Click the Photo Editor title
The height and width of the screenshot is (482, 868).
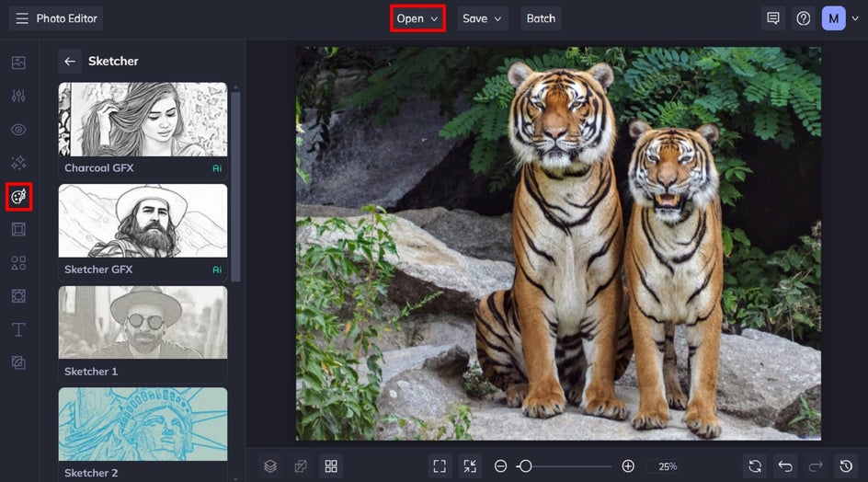point(66,18)
